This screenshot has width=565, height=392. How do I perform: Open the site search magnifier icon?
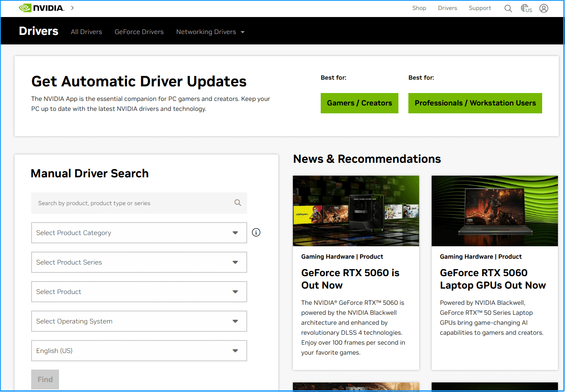[508, 8]
